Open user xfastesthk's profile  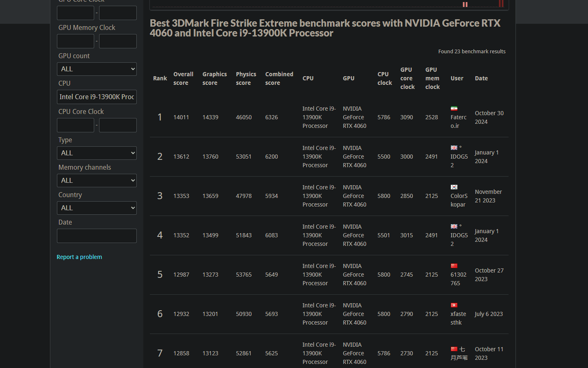tap(458, 318)
